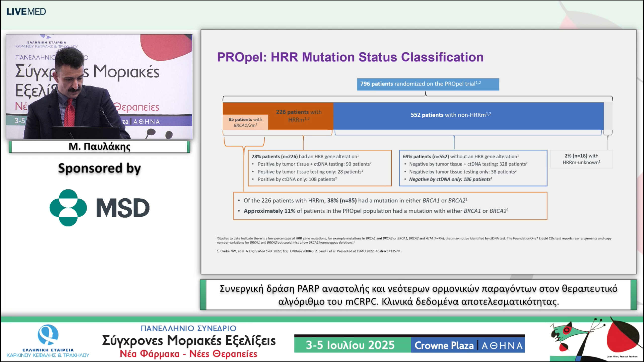Click the '69% patients (n=552)' details box

pos(473,168)
